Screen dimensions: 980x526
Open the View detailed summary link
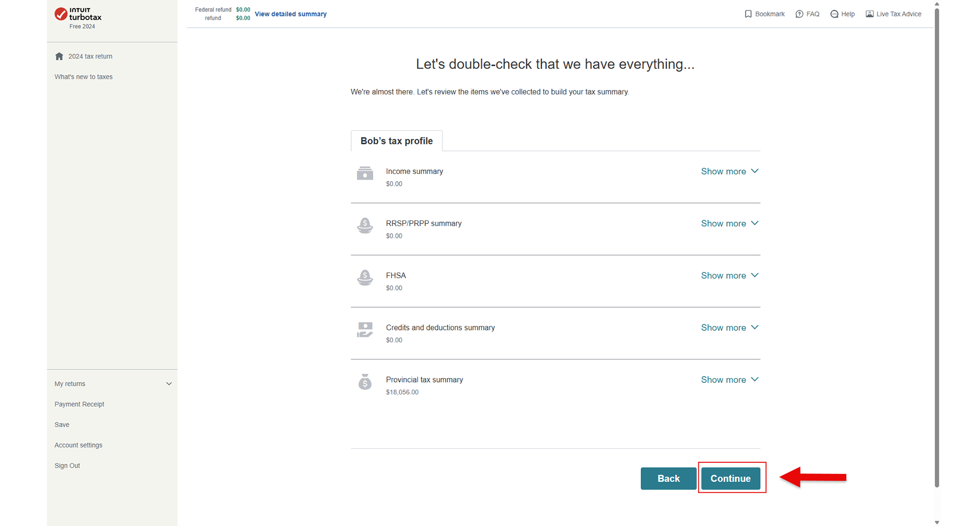[290, 14]
